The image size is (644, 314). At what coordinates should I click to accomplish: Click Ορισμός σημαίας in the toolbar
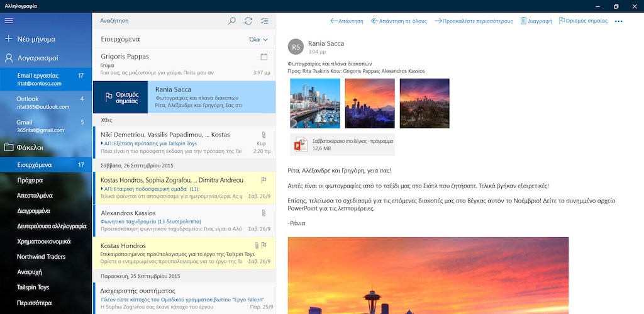click(583, 21)
